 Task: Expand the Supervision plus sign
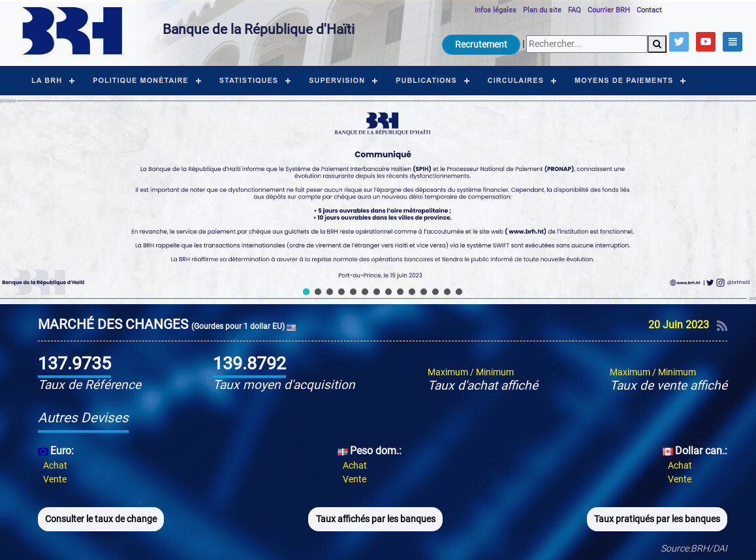pyautogui.click(x=375, y=81)
